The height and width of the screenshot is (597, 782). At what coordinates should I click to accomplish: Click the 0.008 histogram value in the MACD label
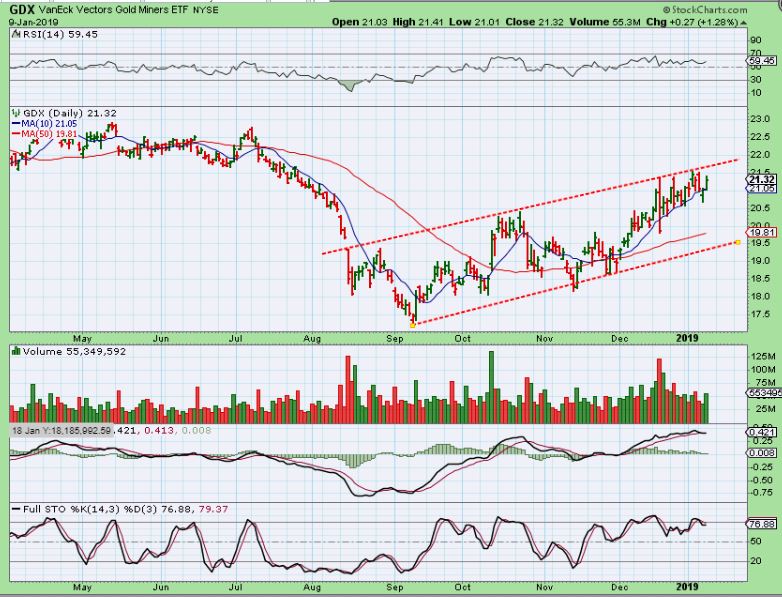point(196,430)
